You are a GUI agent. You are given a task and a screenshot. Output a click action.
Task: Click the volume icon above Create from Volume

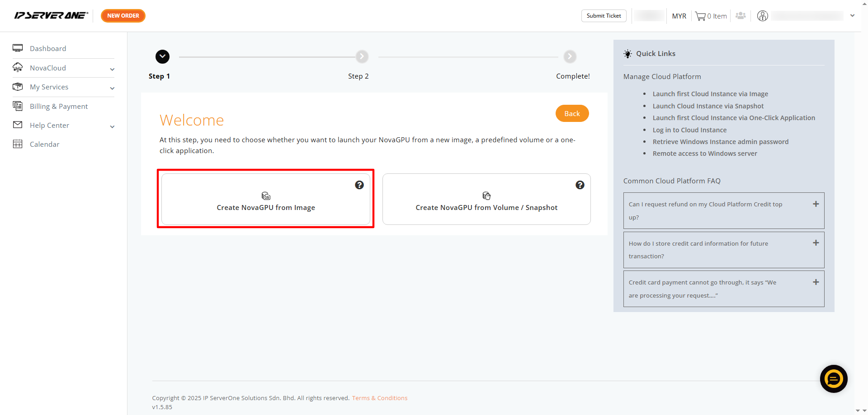point(486,196)
